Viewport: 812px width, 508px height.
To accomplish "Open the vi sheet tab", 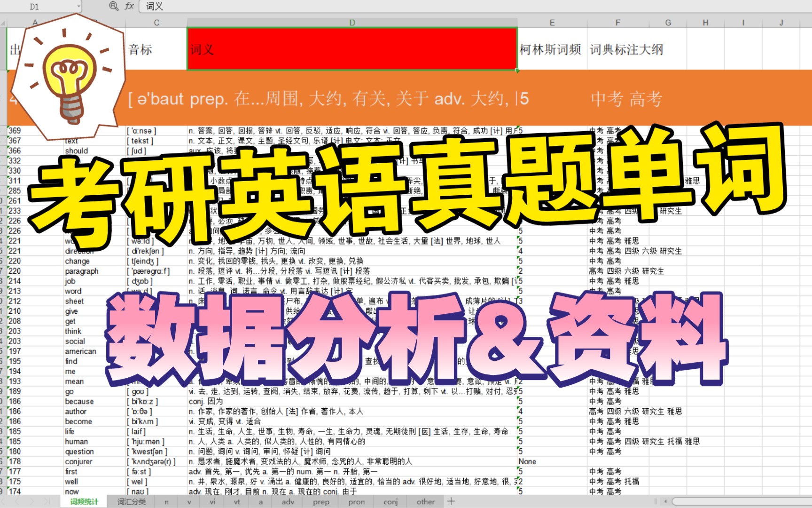I will [x=212, y=502].
